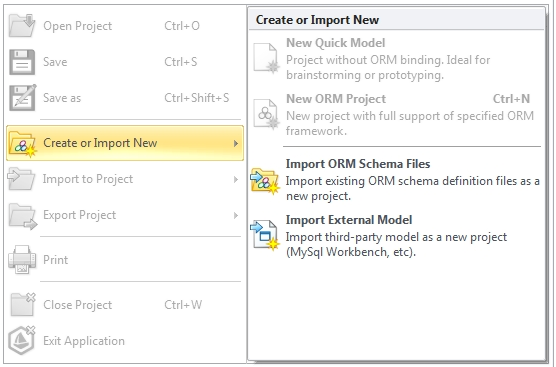The height and width of the screenshot is (367, 556).
Task: Select Close Project menu entry
Action: pyautogui.click(x=125, y=305)
